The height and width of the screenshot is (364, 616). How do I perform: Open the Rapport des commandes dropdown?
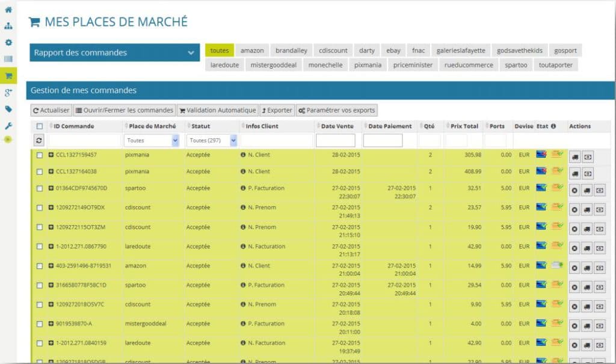click(114, 52)
